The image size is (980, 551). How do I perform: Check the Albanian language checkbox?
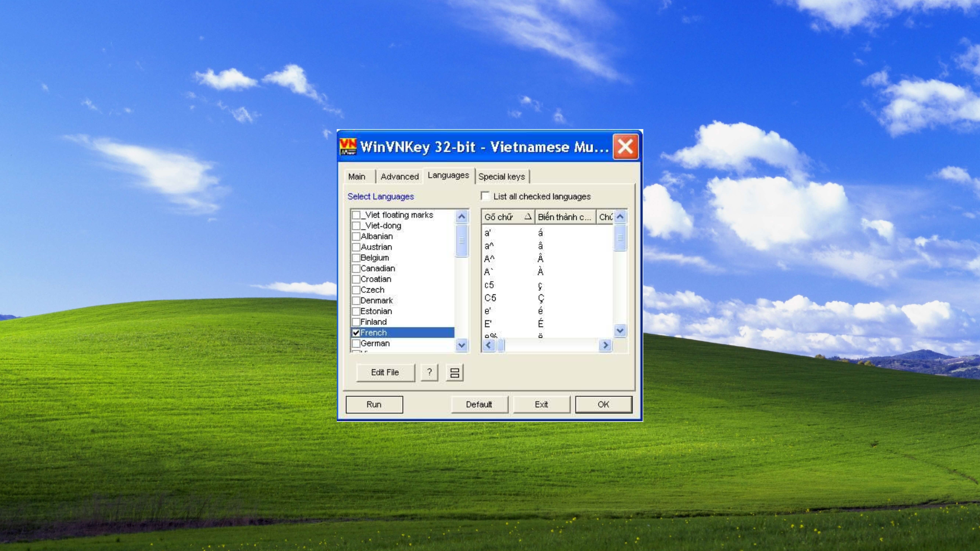[356, 237]
